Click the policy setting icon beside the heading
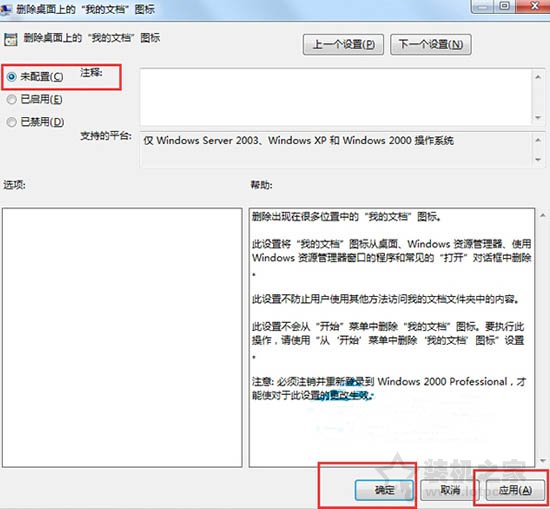550x509 pixels. point(11,40)
